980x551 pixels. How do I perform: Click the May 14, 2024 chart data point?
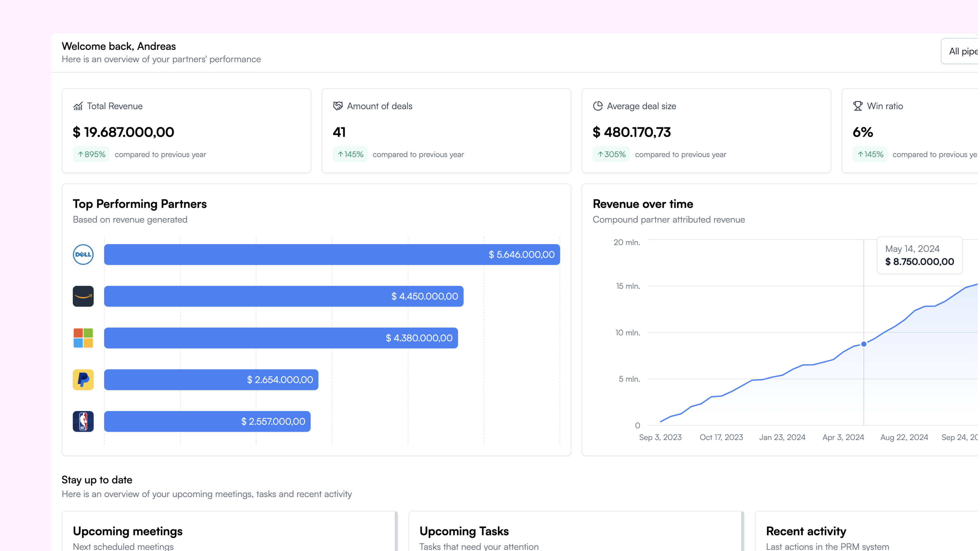[x=864, y=344]
